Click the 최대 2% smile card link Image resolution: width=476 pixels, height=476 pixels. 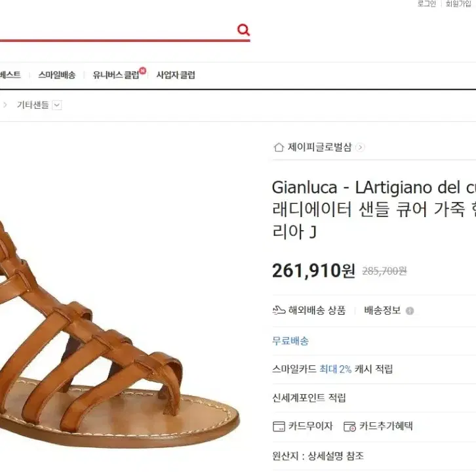pos(336,369)
